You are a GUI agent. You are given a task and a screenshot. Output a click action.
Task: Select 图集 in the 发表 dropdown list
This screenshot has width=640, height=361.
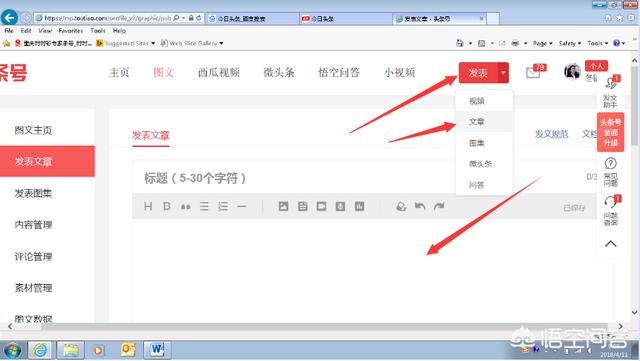point(484,143)
